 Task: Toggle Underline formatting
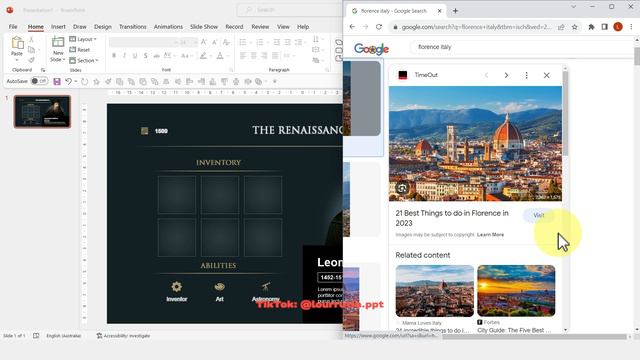tap(135, 56)
